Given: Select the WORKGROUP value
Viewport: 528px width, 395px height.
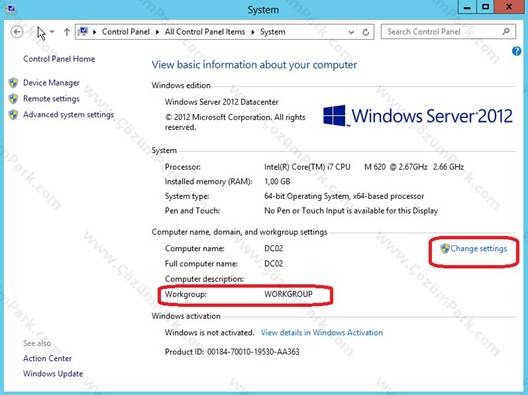Looking at the screenshot, I should coord(288,294).
